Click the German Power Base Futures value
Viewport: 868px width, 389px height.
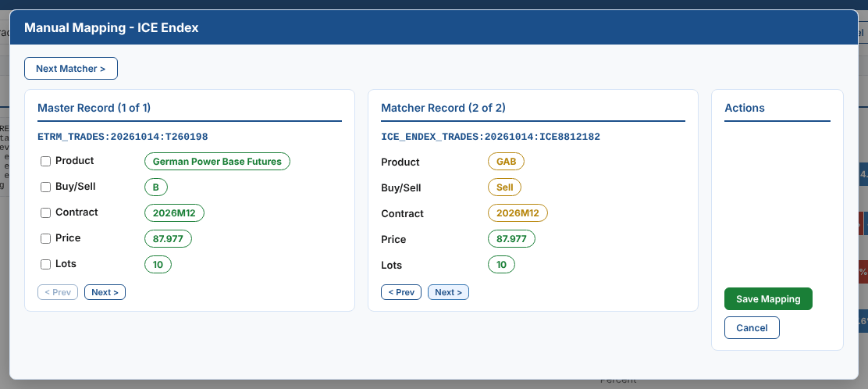[x=217, y=161]
